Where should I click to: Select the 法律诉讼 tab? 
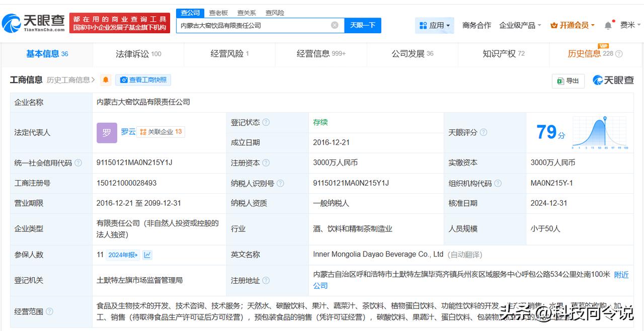[138, 54]
